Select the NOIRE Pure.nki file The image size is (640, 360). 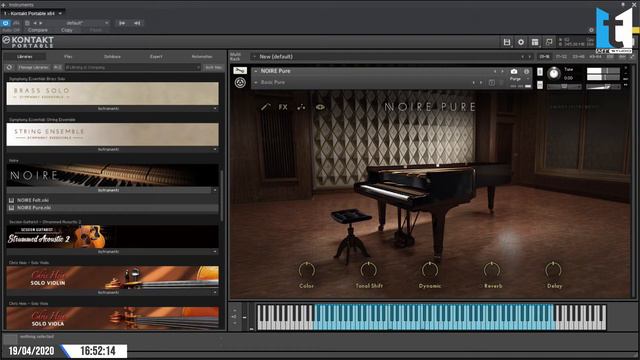click(x=112, y=208)
